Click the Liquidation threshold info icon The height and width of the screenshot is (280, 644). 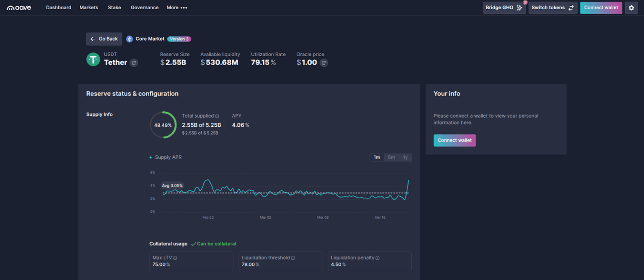tap(293, 258)
